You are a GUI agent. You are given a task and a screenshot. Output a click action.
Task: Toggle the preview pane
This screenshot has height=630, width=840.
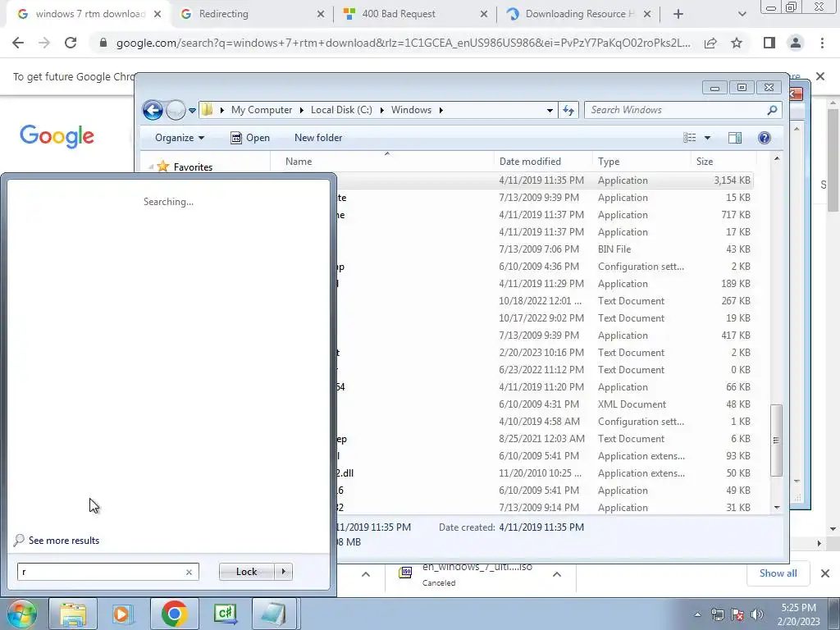point(735,138)
